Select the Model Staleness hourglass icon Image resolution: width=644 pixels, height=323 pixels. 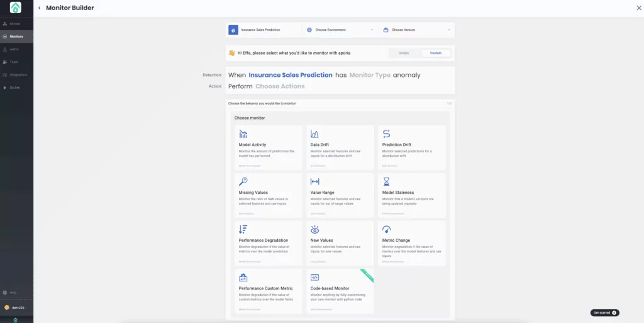(x=387, y=181)
